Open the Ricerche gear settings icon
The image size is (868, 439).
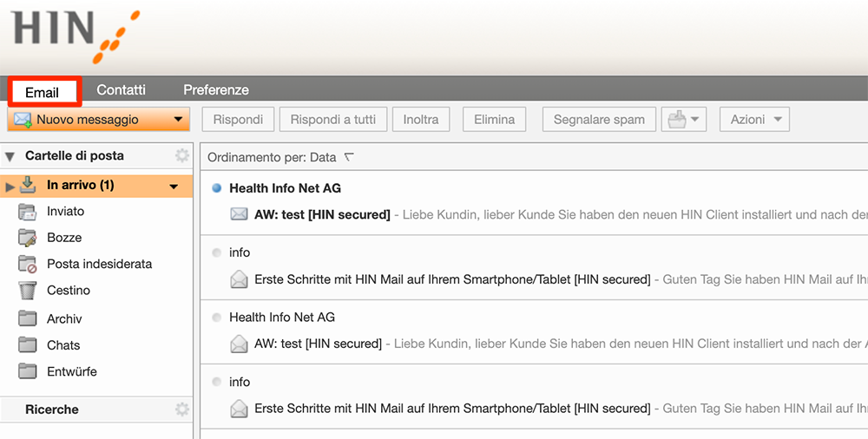182,410
